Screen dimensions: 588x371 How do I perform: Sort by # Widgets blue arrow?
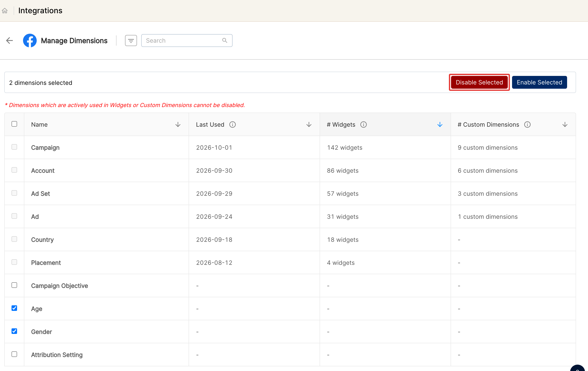440,125
